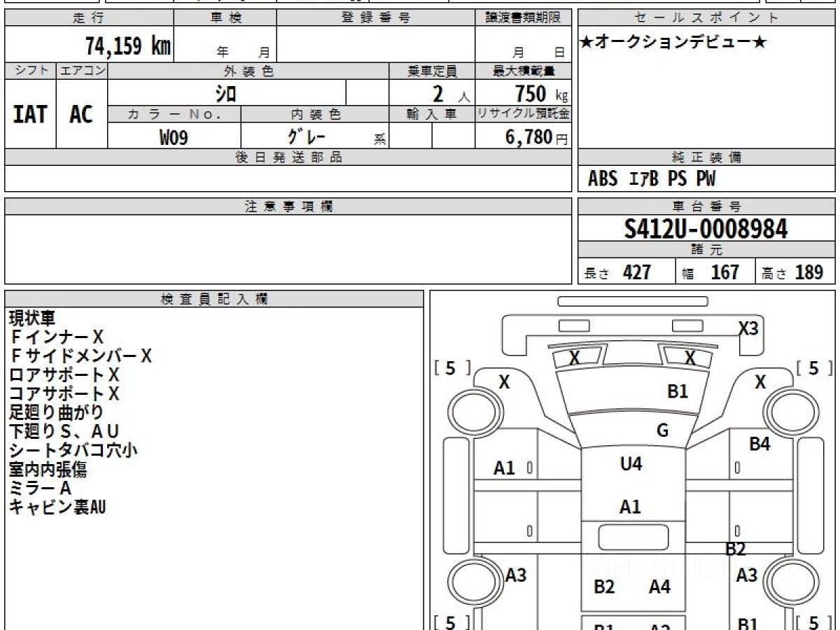Click the A1 mark on left door
This screenshot has width=840, height=630.
pyautogui.click(x=504, y=468)
